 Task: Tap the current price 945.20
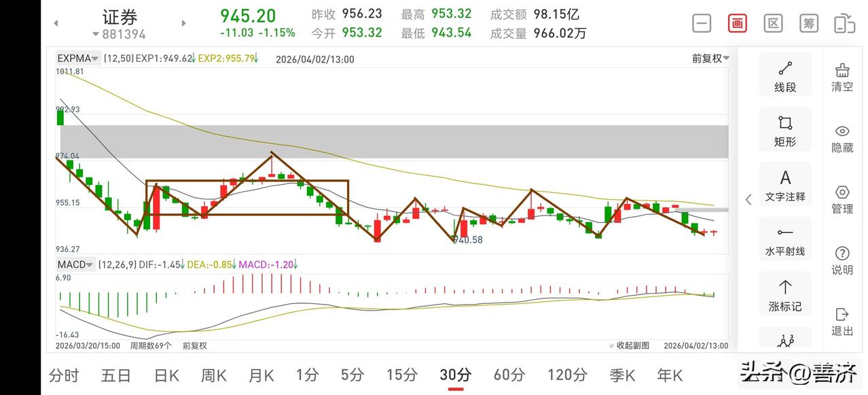tap(248, 15)
